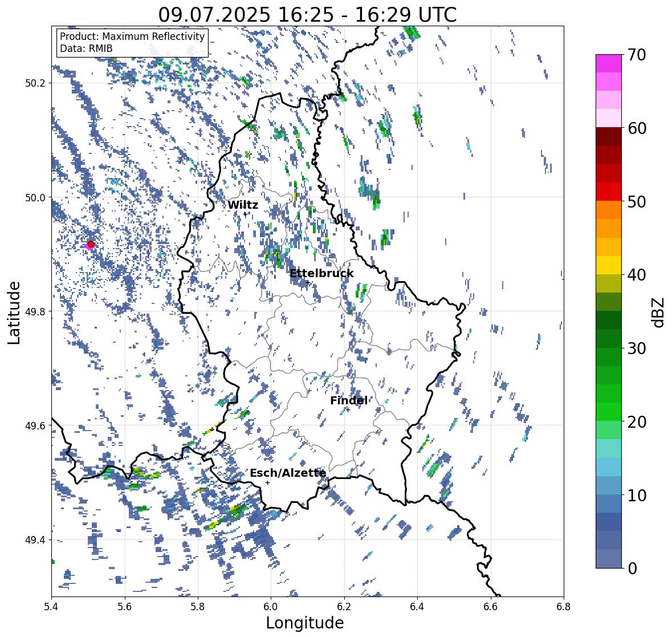Click the yellow colorbar swatch above 40
Image resolution: width=672 pixels, height=637 pixels.
coord(609,265)
